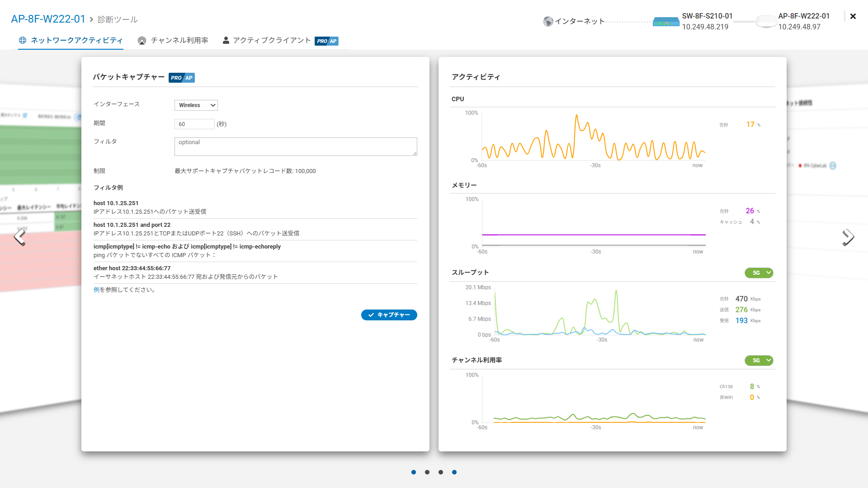The image size is (868, 488).
Task: Click the SW-8F-S210-01 switch icon
Action: [x=666, y=22]
